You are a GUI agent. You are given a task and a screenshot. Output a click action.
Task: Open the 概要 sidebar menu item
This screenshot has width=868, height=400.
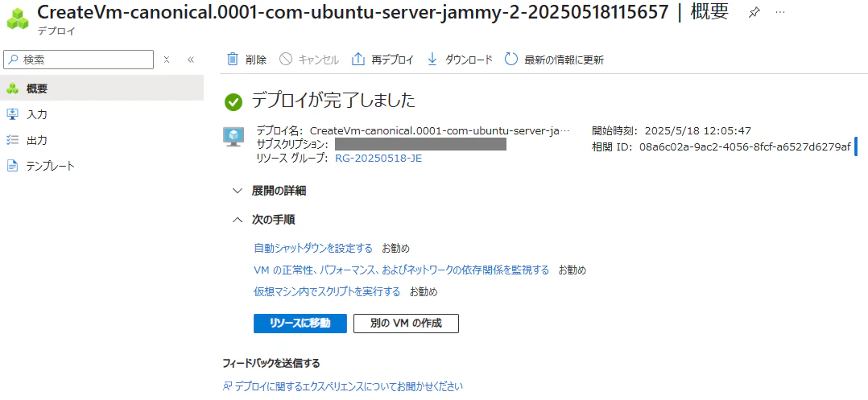(101, 88)
